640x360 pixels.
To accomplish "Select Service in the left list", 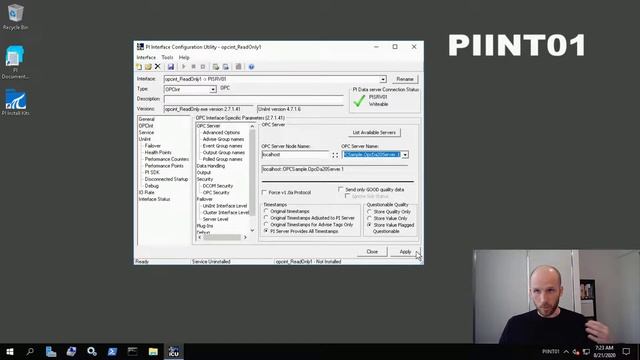I will pos(146,132).
